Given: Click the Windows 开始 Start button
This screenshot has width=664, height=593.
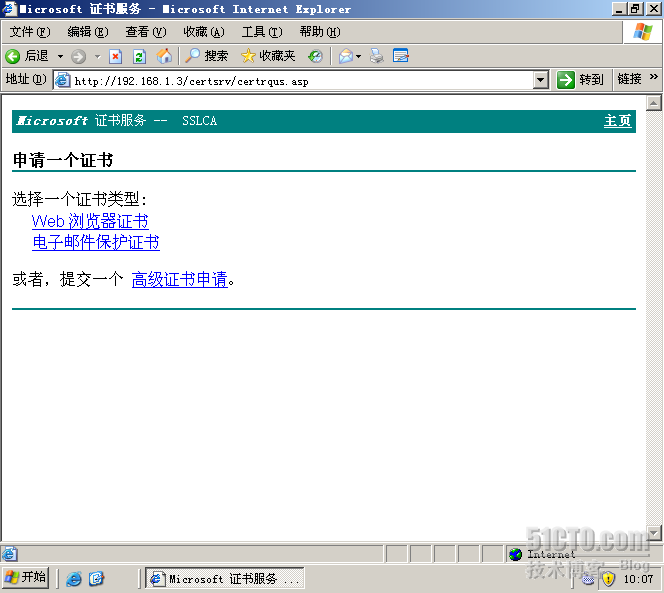Looking at the screenshot, I should 25,578.
